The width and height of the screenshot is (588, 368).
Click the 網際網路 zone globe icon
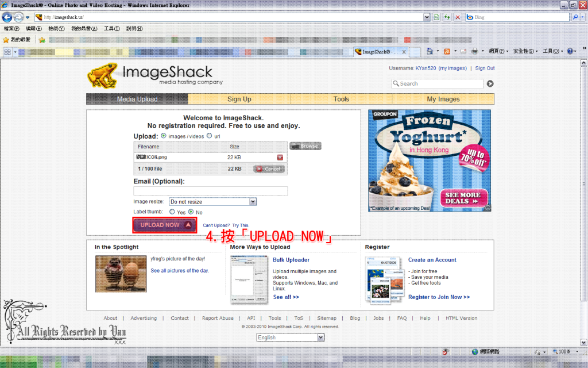pos(475,352)
